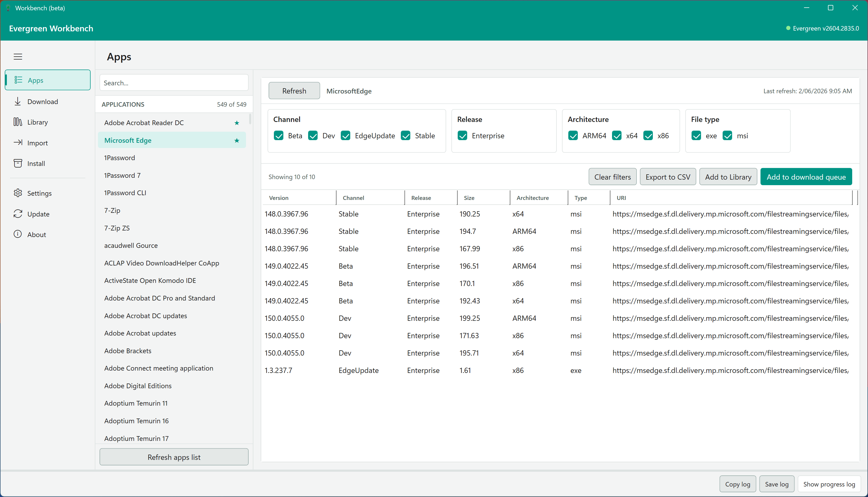Open the Settings page in sidebar
This screenshot has width=868, height=497.
click(x=48, y=193)
